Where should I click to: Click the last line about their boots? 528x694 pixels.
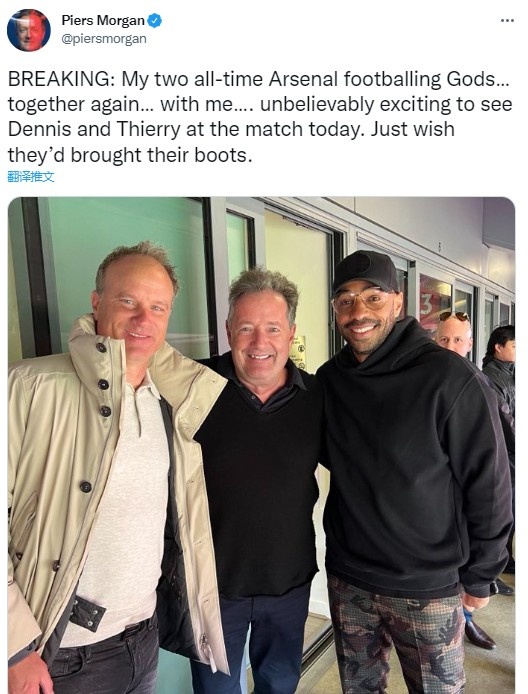pos(130,155)
